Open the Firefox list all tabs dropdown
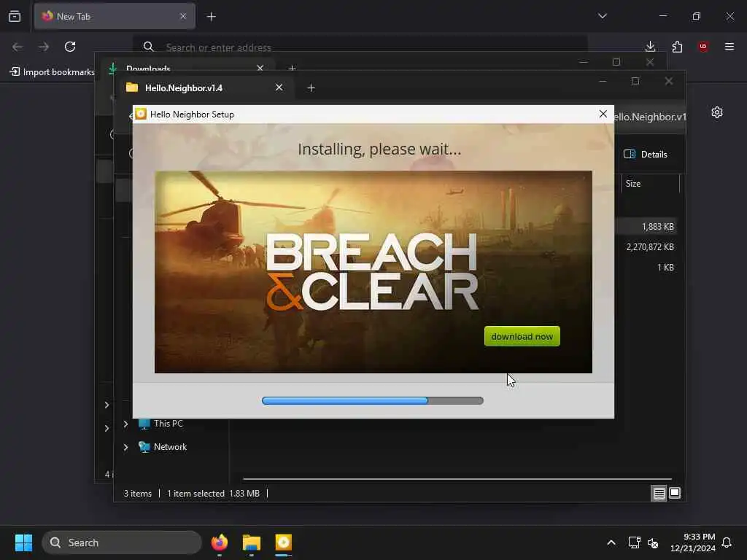This screenshot has width=747, height=560. [602, 16]
